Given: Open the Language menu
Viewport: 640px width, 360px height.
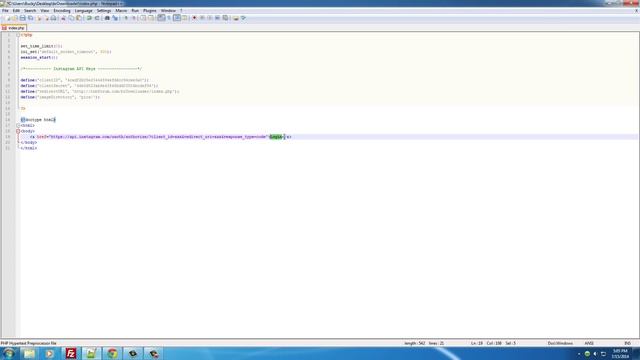Looking at the screenshot, I should point(84,11).
